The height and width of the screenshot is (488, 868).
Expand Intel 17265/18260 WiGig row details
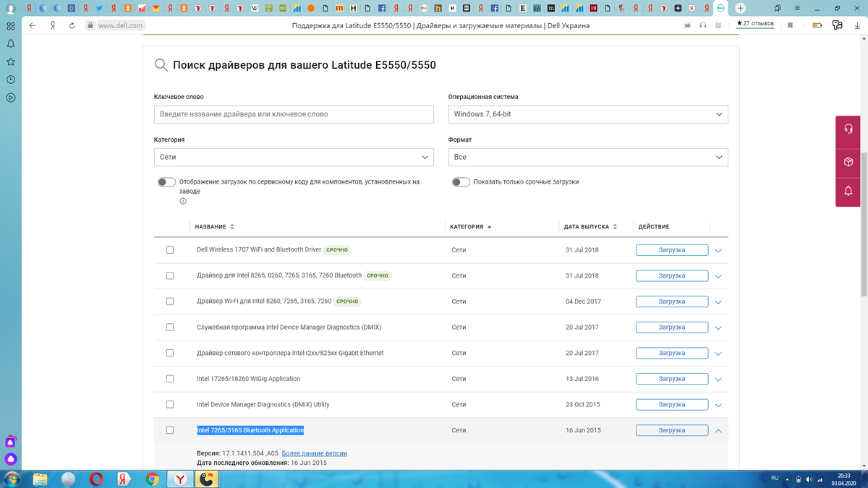718,380
